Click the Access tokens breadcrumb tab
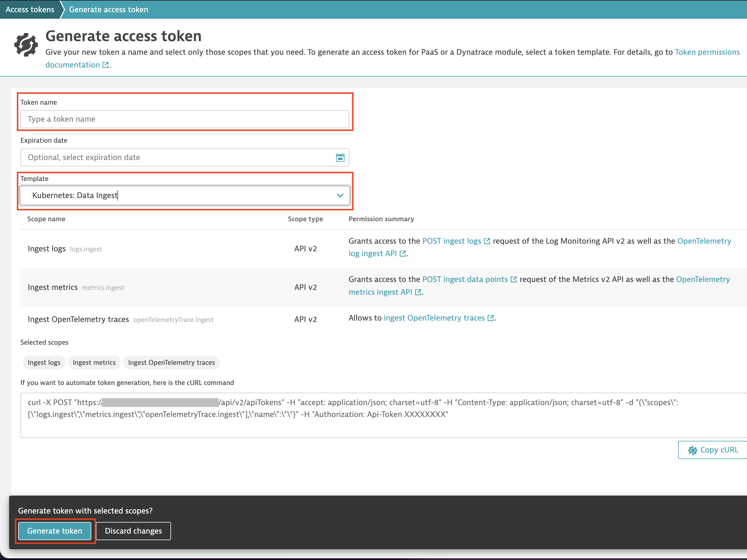The width and height of the screenshot is (747, 560). [x=30, y=9]
